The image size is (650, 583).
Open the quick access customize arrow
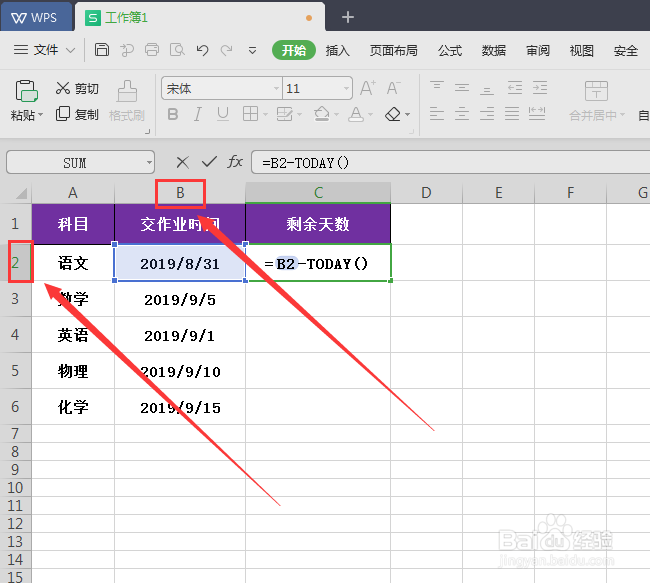tap(252, 51)
